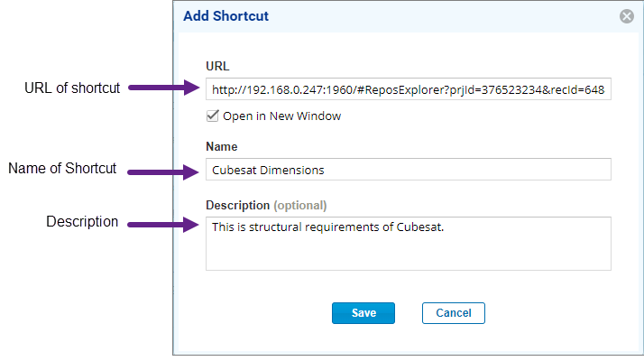644x361 pixels.
Task: Click into the Name field showing Cubesat Dimensions
Action: [x=409, y=170]
